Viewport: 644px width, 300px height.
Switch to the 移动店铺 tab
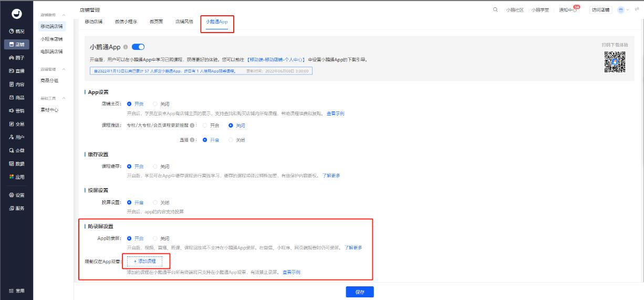click(94, 22)
